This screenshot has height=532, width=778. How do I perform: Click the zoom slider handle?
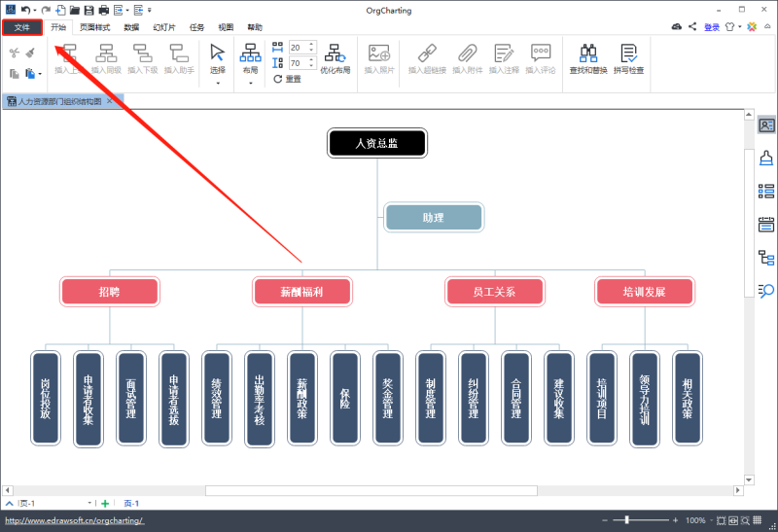click(x=626, y=520)
